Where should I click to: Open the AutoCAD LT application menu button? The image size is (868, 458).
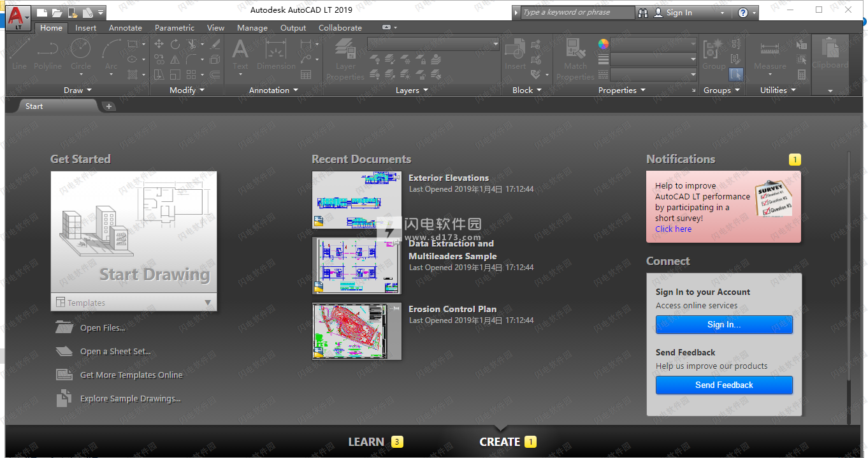(18, 18)
